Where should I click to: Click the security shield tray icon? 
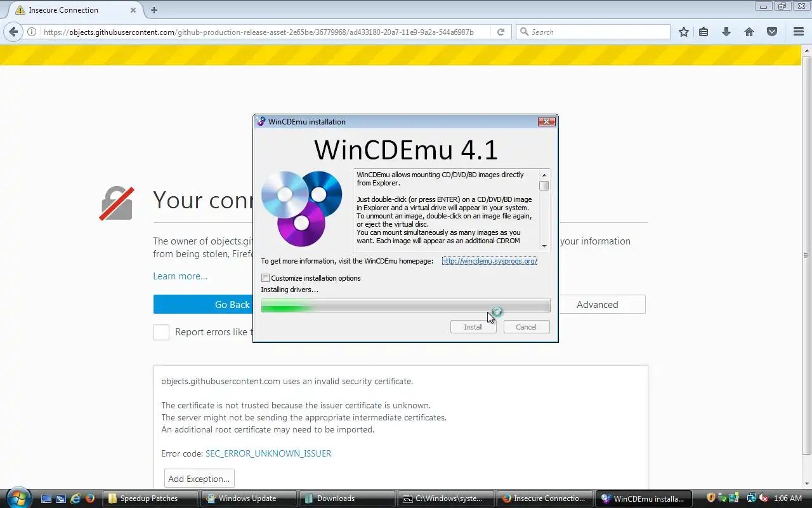point(710,498)
